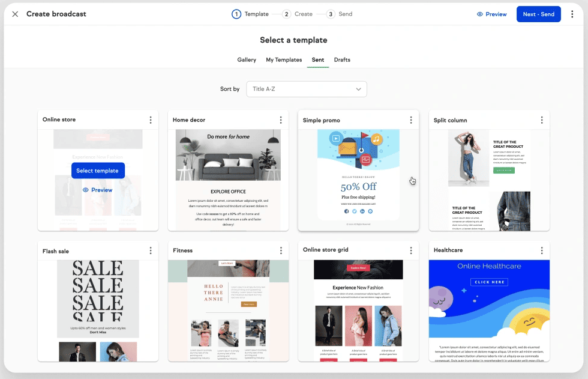Open options menu on Simple promo template
The width and height of the screenshot is (588, 379).
(411, 120)
